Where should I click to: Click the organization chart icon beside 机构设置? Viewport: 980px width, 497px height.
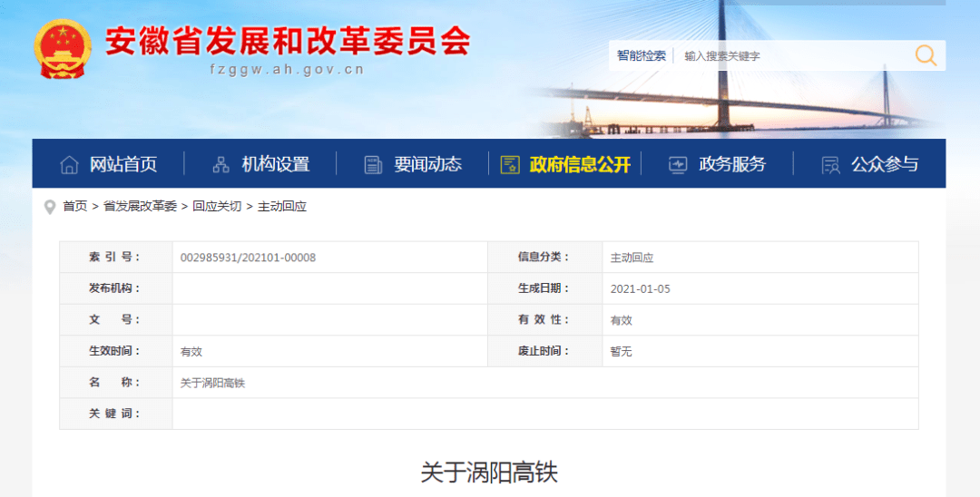(x=220, y=165)
